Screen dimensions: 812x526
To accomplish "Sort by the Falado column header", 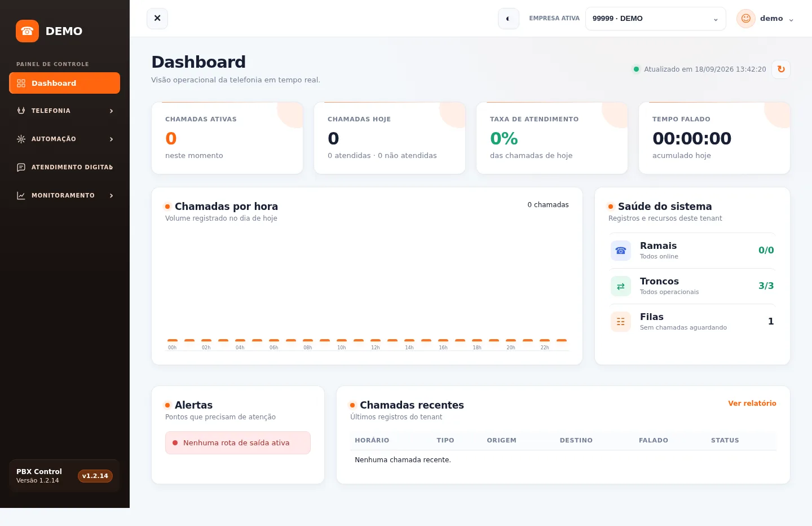I will [x=654, y=440].
